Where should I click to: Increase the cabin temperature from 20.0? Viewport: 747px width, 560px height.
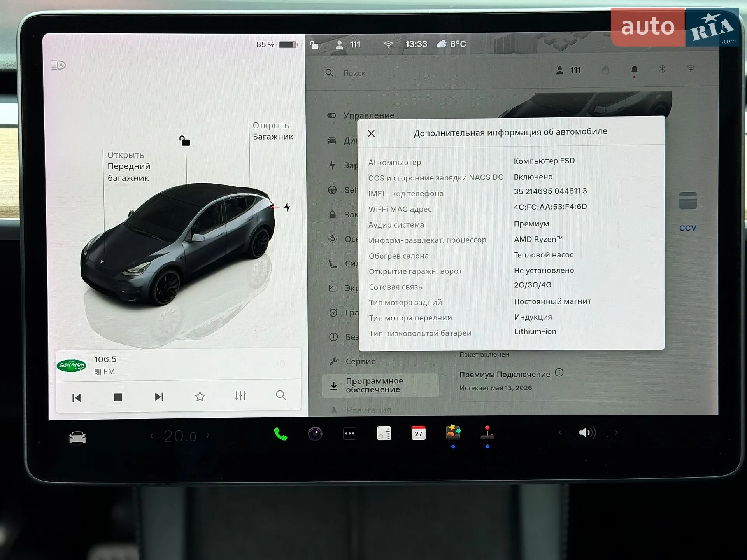(x=208, y=435)
